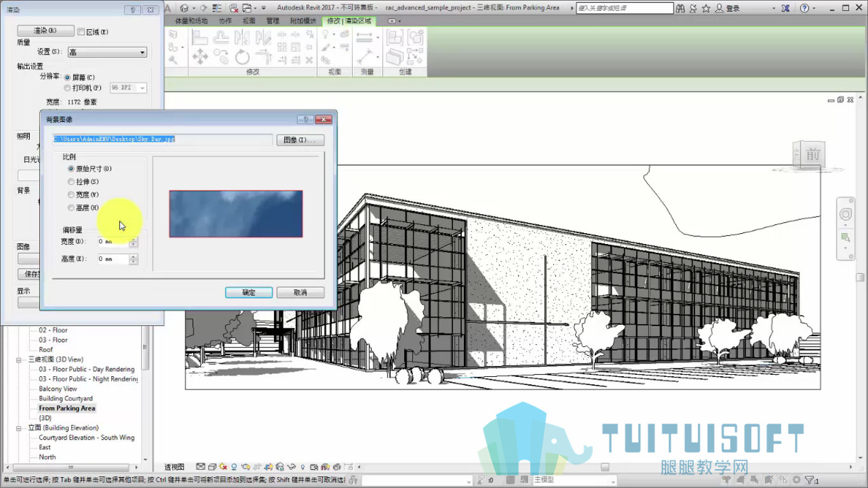The width and height of the screenshot is (868, 488).
Task: Collapse the 三维视图 (3D View) tree node
Action: coord(20,360)
